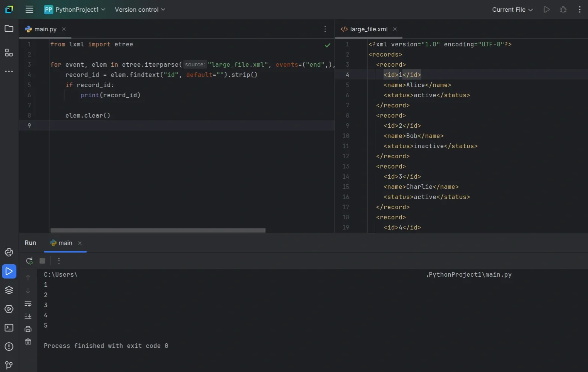Open the Current File configuration dropdown
This screenshot has width=588, height=372.
512,9
